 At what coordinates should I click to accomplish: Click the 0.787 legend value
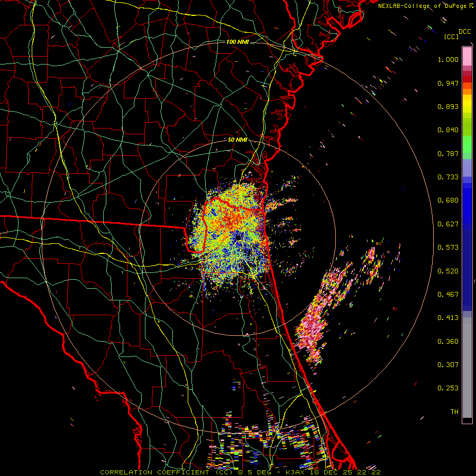point(448,153)
